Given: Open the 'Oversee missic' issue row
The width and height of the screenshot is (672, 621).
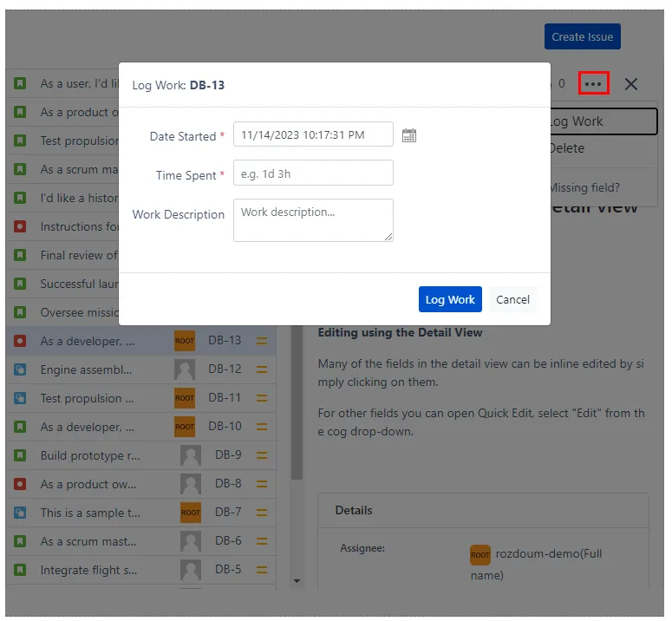Looking at the screenshot, I should [62, 312].
